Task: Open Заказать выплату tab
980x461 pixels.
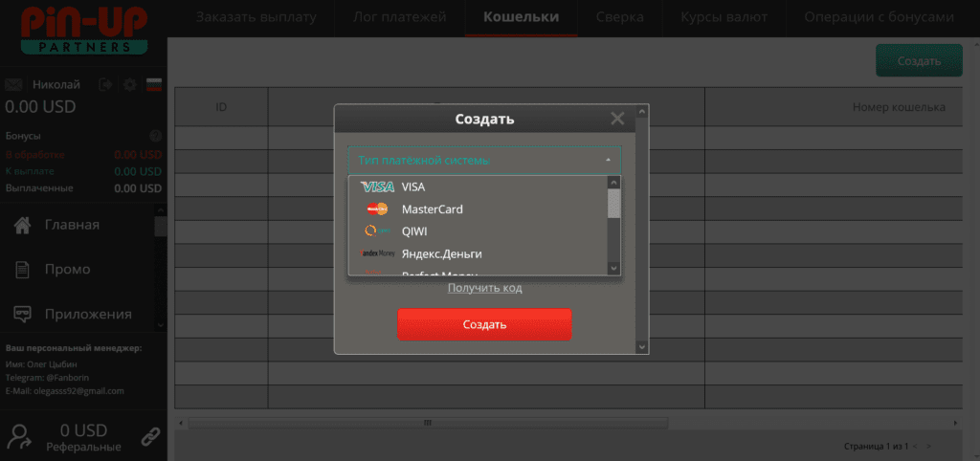Action: point(256,17)
